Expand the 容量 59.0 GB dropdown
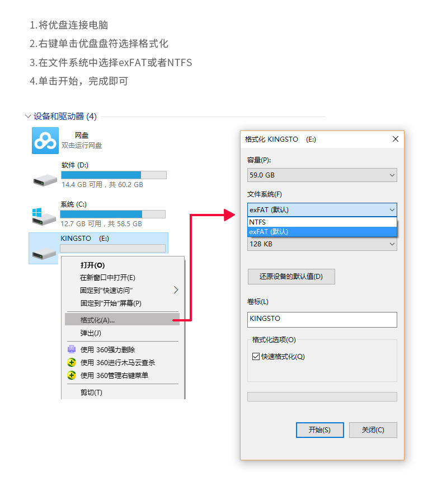The width and height of the screenshot is (442, 504). (322, 175)
